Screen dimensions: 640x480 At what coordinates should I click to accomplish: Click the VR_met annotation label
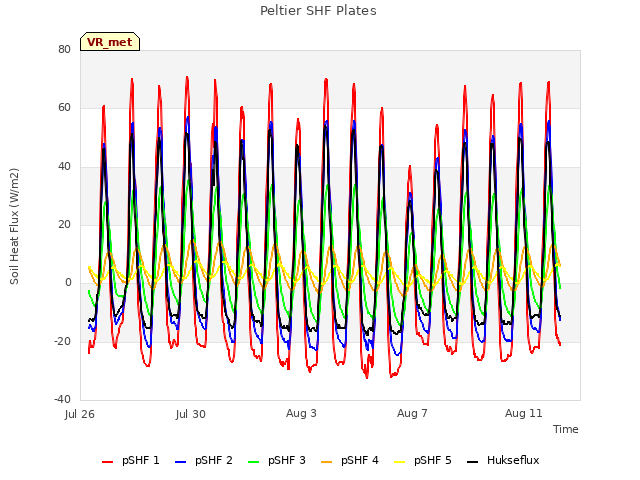110,42
